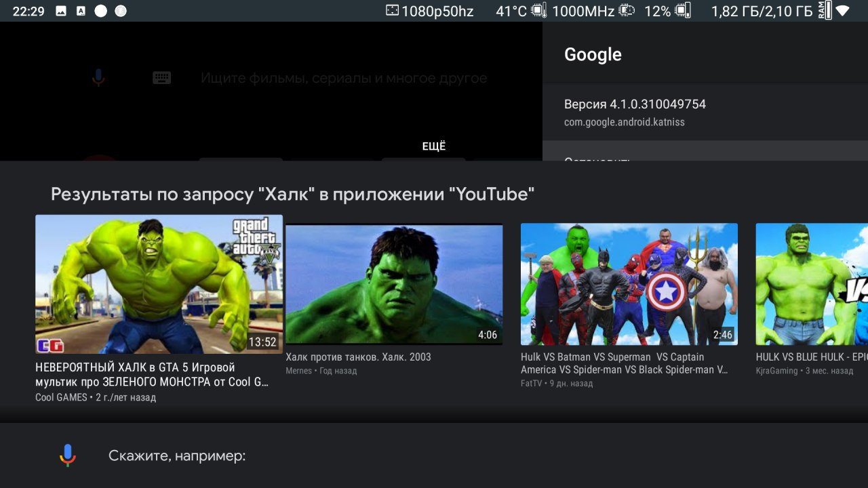
Task: Click the RAM icon in status bar
Action: click(825, 10)
